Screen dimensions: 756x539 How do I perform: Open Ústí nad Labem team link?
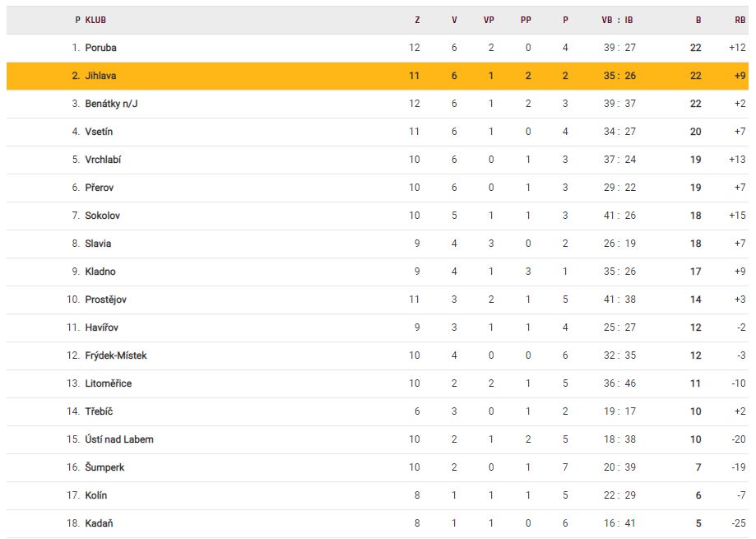click(x=119, y=439)
